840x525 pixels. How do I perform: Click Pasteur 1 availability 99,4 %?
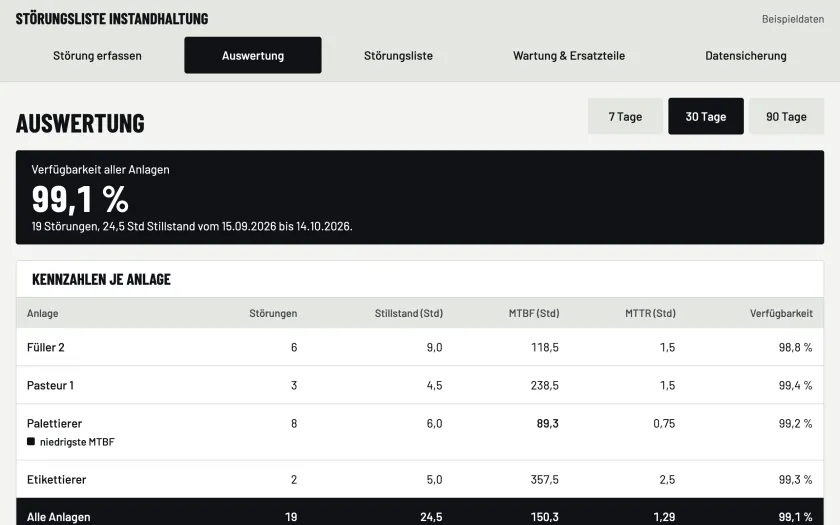(796, 385)
